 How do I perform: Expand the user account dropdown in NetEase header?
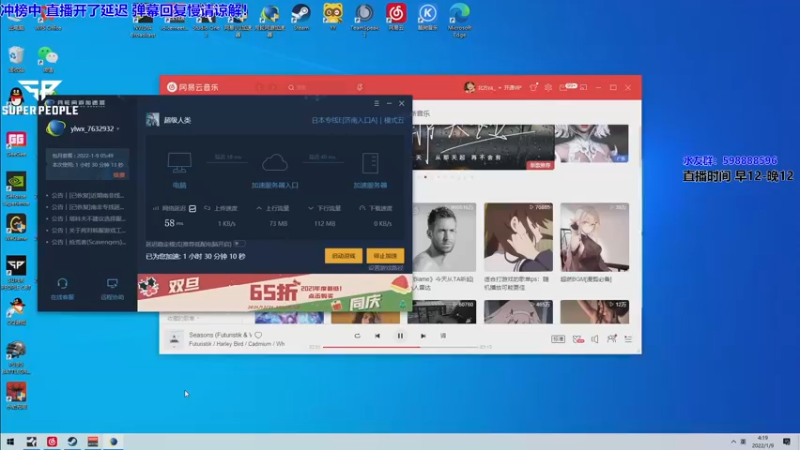[499, 88]
